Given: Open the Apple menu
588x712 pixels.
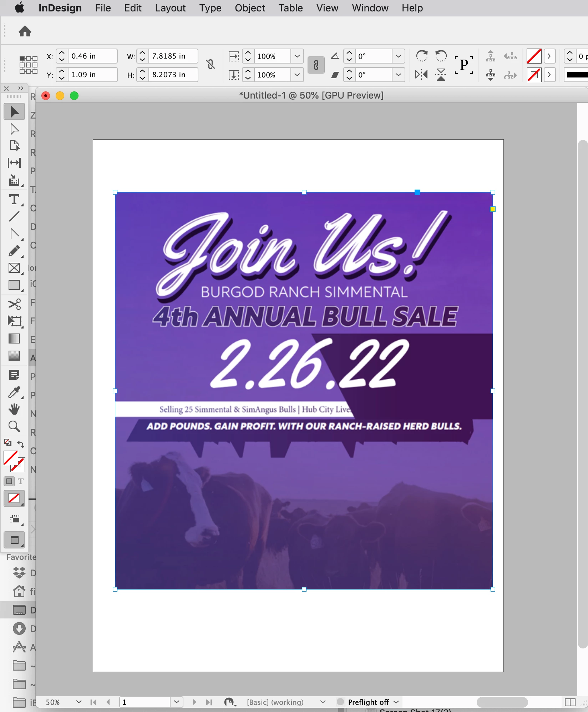Looking at the screenshot, I should tap(20, 7).
